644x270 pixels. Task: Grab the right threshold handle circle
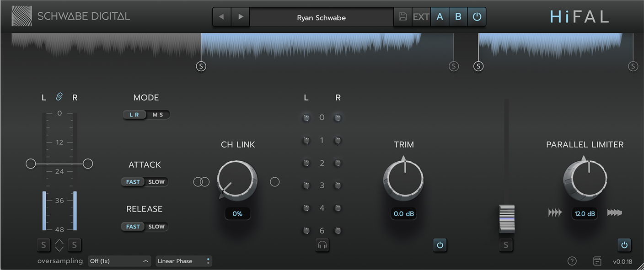(x=88, y=164)
